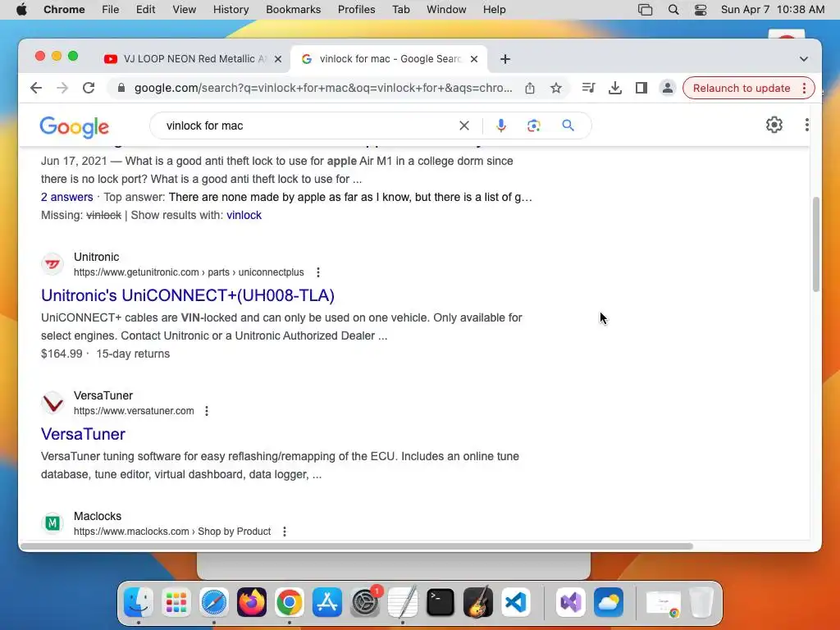Open the VersaTuner result link

[83, 434]
